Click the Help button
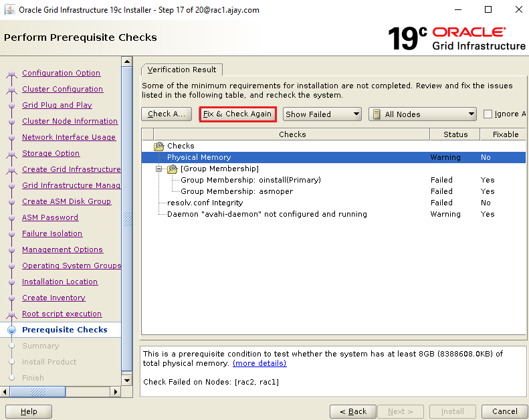Viewport: 529px width, 420px height. point(29,411)
